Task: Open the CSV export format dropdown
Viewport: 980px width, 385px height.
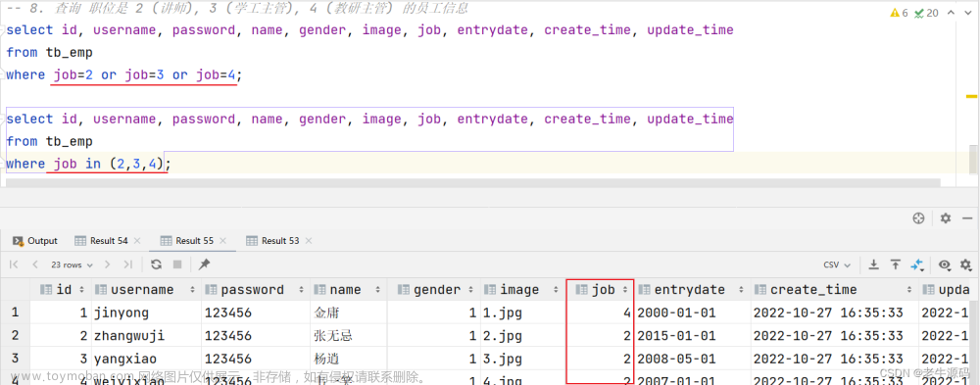Action: coord(837,265)
